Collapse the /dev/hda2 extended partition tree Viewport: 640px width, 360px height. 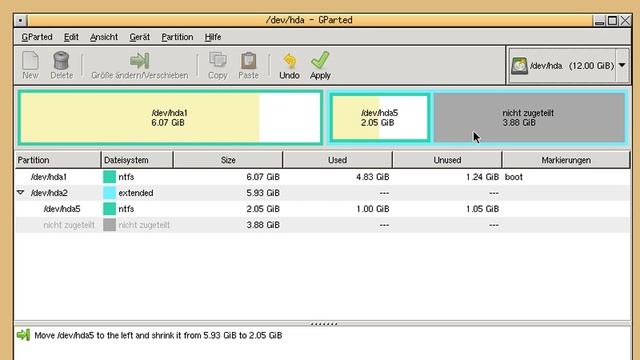click(x=20, y=192)
